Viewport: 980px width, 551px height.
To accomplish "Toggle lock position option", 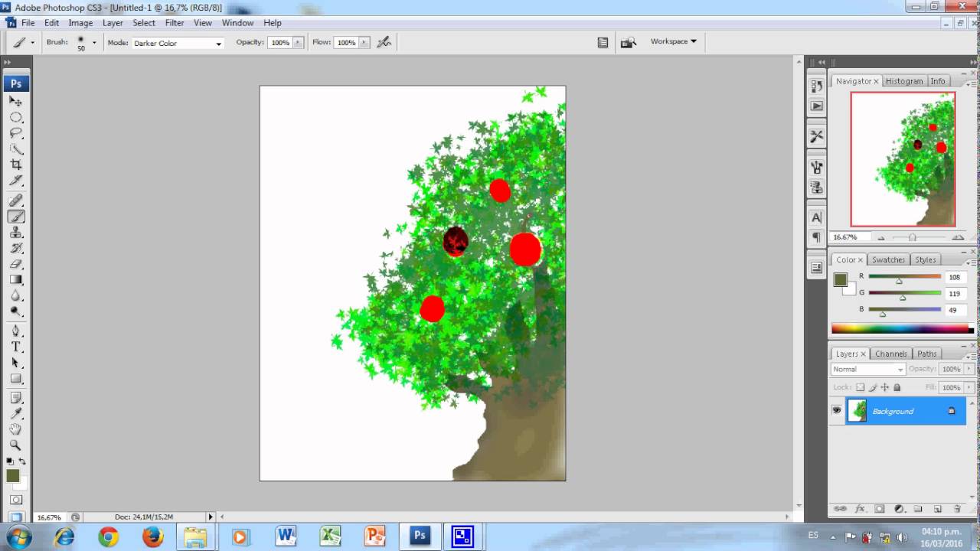I will click(x=885, y=388).
